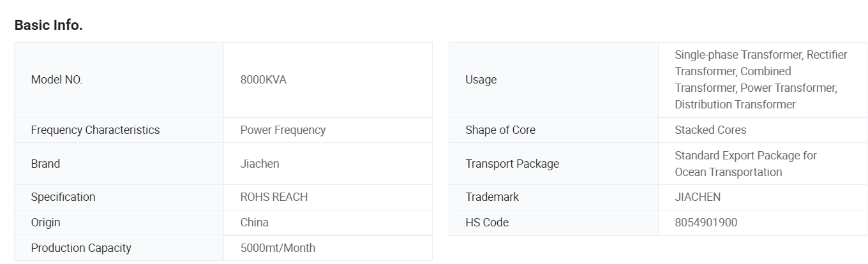868x264 pixels.
Task: Select the ROHS REACH value
Action: click(274, 197)
